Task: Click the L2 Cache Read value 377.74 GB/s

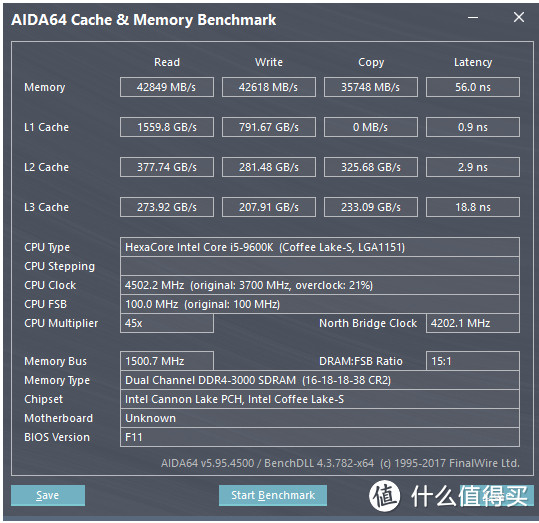Action: (x=167, y=167)
